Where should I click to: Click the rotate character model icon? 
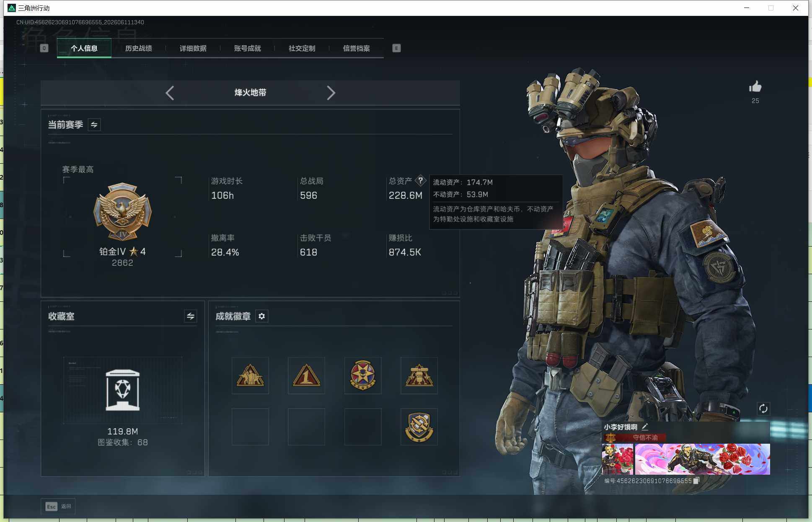[763, 409]
